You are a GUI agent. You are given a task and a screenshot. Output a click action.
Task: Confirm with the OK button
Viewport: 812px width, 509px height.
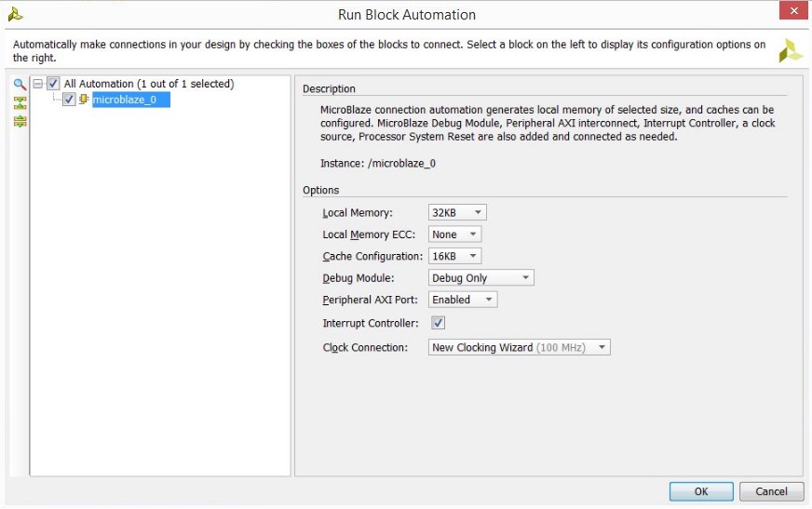click(x=701, y=491)
